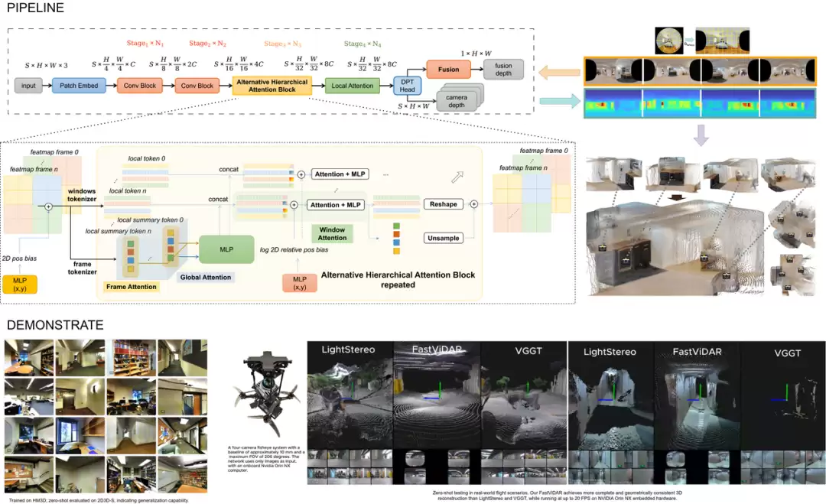The image size is (826, 504).
Task: Click the circular fisheye image thumbnail
Action: (669, 41)
